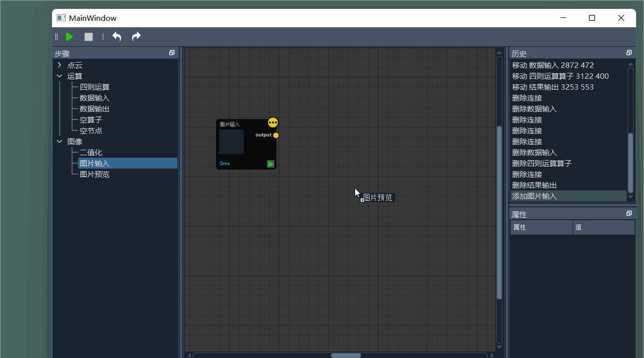Float the 步骤 panel
The height and width of the screenshot is (358, 644).
tap(172, 53)
